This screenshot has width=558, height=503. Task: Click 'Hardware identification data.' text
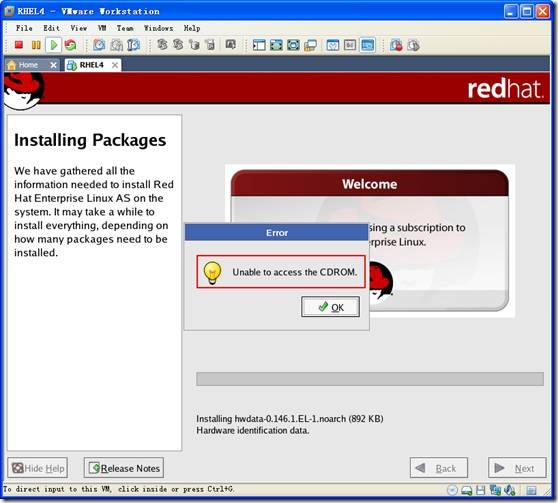tap(253, 430)
